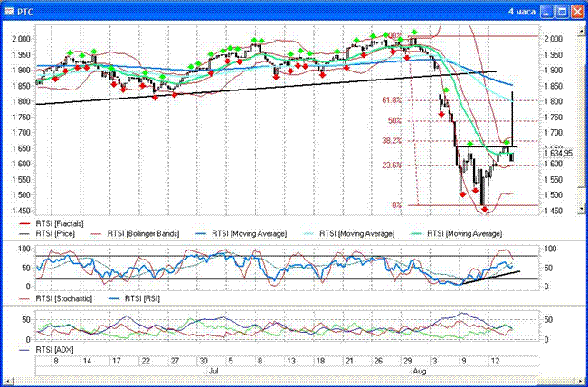Click the 23.6% Fibonacci level label

click(392, 165)
